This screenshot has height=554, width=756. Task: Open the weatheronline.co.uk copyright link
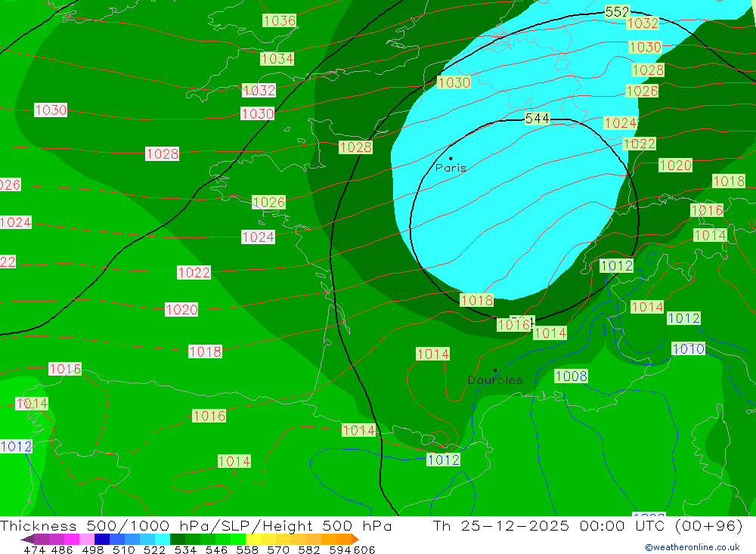[692, 547]
